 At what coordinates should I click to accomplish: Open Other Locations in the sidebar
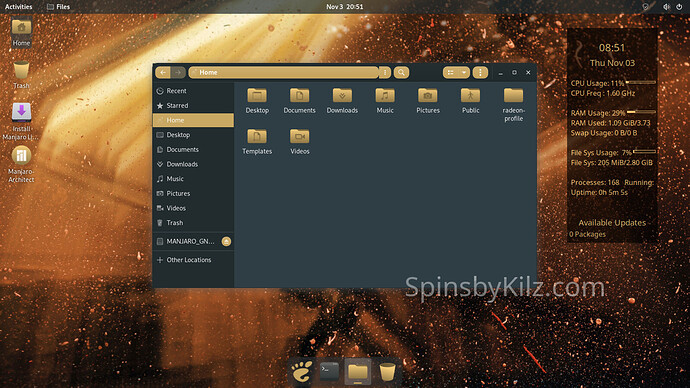193,260
